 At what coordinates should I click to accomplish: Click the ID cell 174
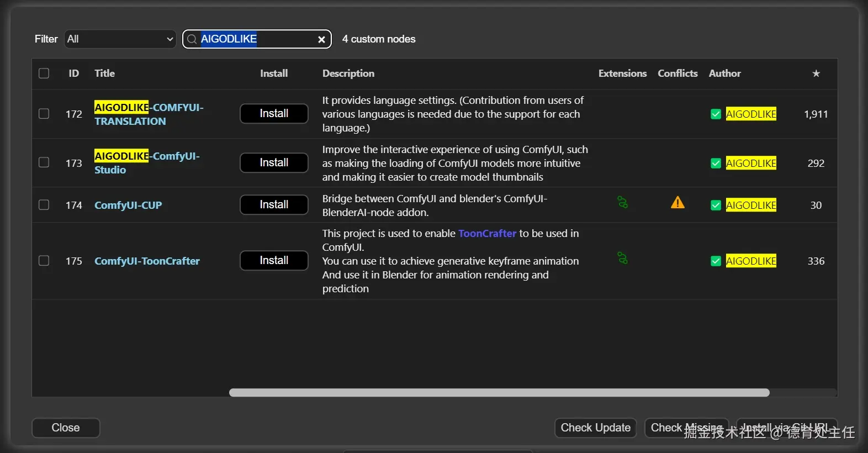click(74, 206)
